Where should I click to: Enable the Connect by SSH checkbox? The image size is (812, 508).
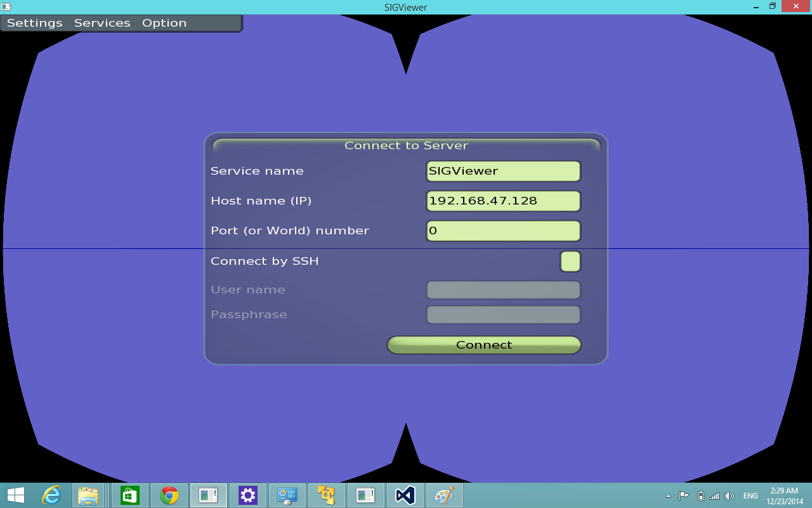pyautogui.click(x=570, y=261)
